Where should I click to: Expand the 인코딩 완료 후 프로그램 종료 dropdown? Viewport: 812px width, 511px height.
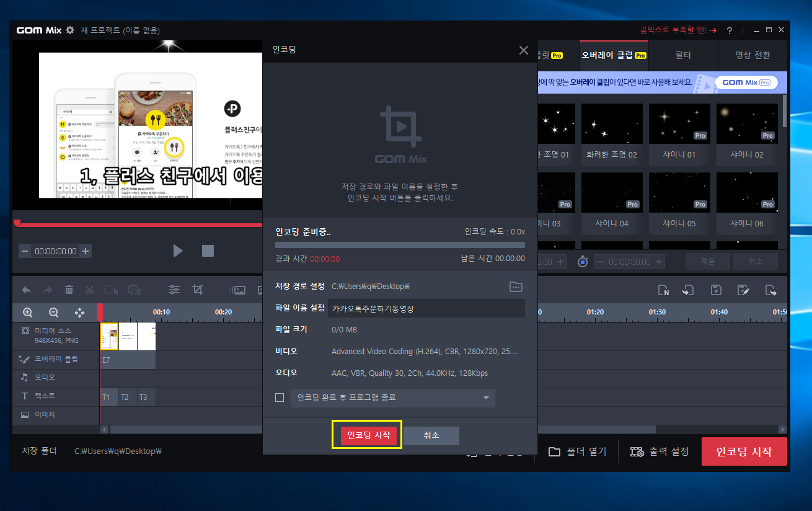tap(486, 398)
